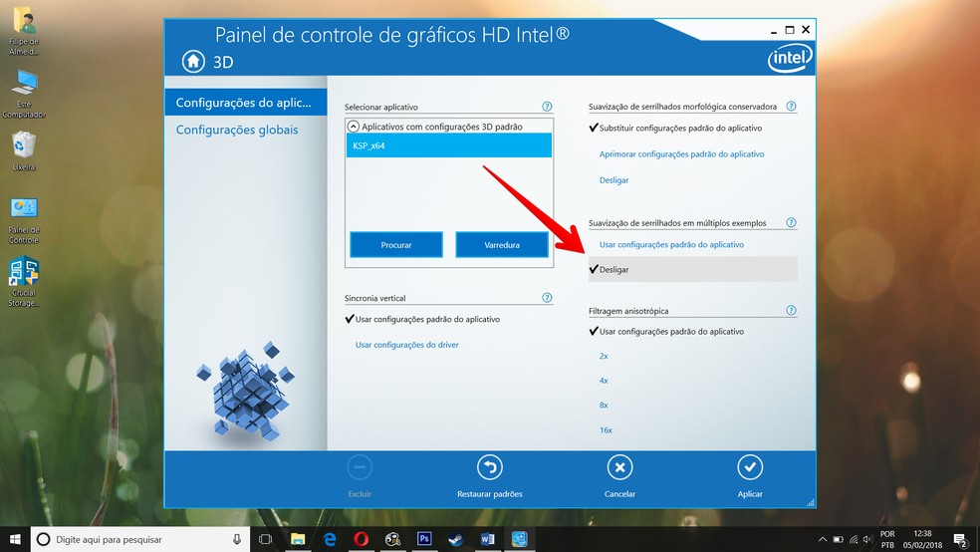Open Steam from the taskbar
Screen dimensions: 980x552
click(456, 539)
